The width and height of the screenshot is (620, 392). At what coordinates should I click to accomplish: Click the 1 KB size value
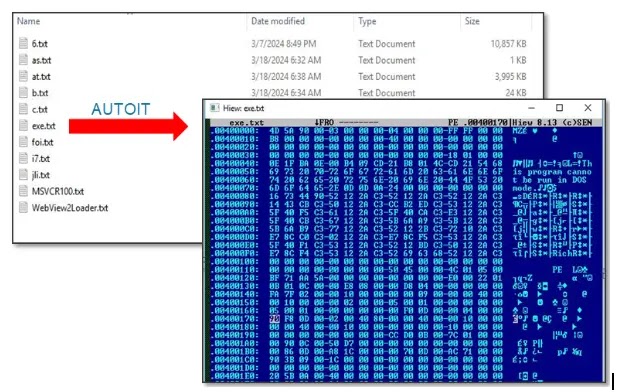518,60
